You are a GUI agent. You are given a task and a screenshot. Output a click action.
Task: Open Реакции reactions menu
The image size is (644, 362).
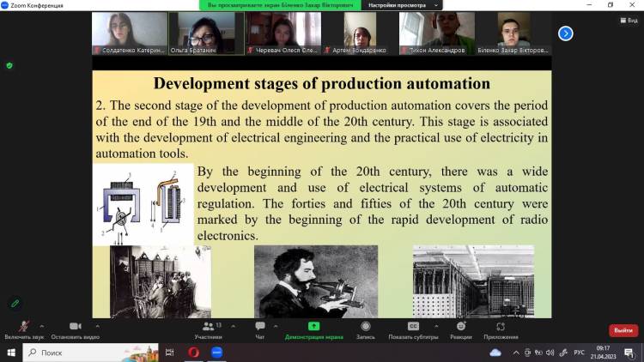461,328
